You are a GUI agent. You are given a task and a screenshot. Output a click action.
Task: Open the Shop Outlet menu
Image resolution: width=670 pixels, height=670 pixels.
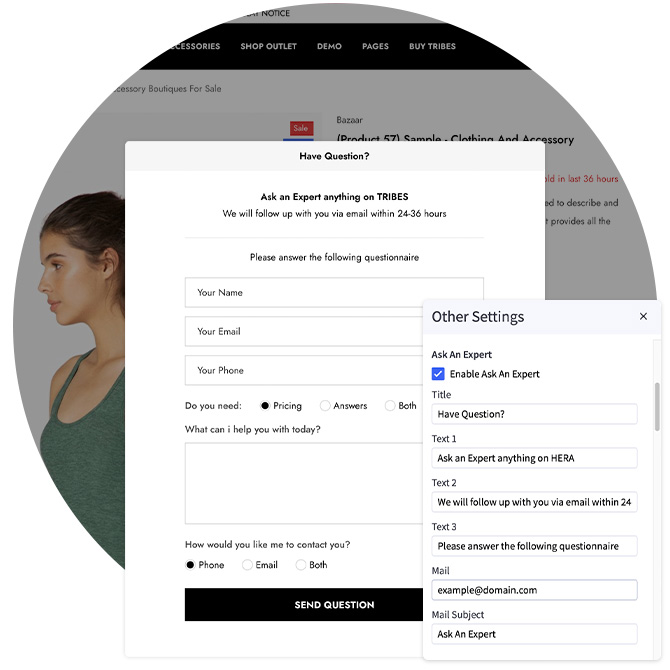(268, 46)
